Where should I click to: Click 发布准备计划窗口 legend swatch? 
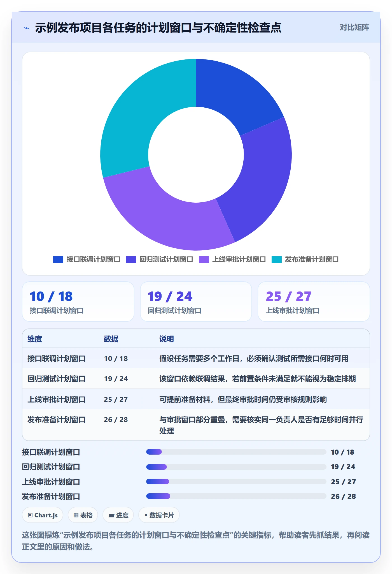coord(276,260)
